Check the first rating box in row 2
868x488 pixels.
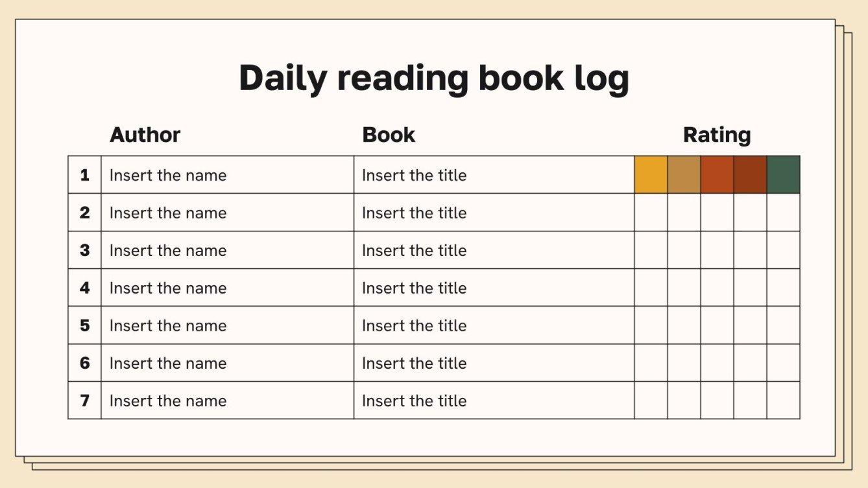651,213
